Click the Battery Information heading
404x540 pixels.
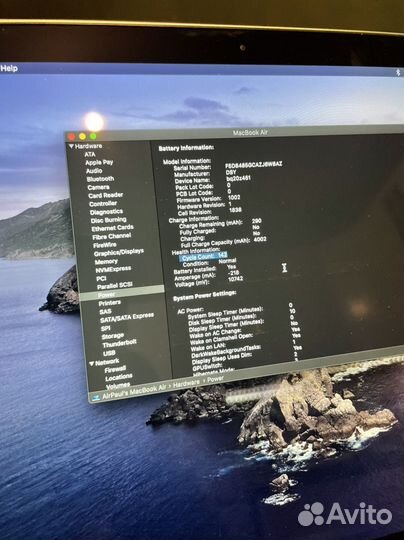[x=186, y=148]
